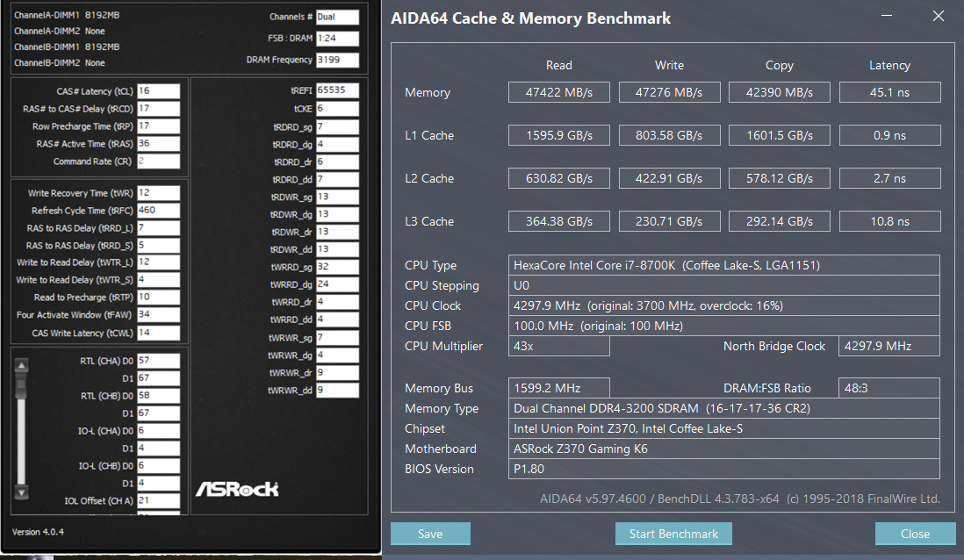
Task: Click the Channels # field showing Dual
Action: [x=337, y=18]
